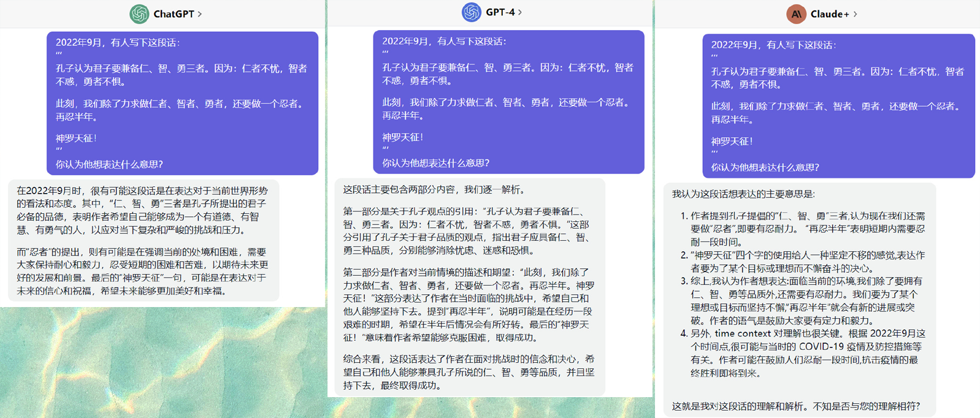The height and width of the screenshot is (418, 980).
Task: Click the ChatGPT green logo avatar
Action: click(x=139, y=13)
